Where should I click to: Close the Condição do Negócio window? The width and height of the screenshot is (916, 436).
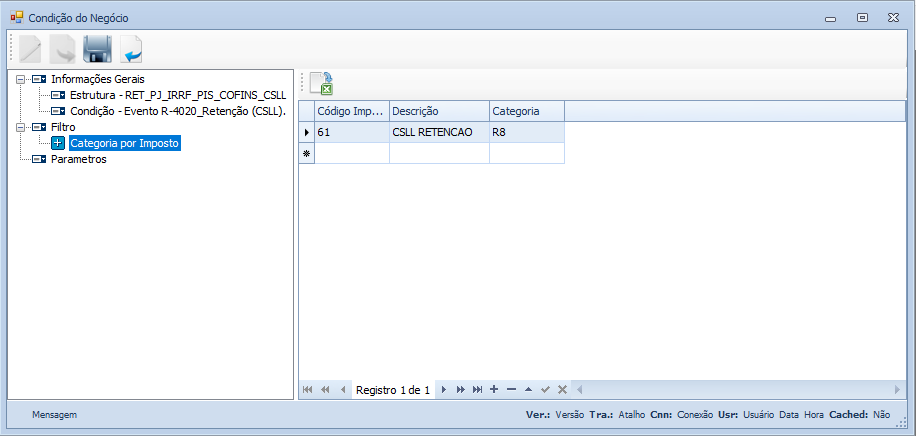pyautogui.click(x=893, y=18)
